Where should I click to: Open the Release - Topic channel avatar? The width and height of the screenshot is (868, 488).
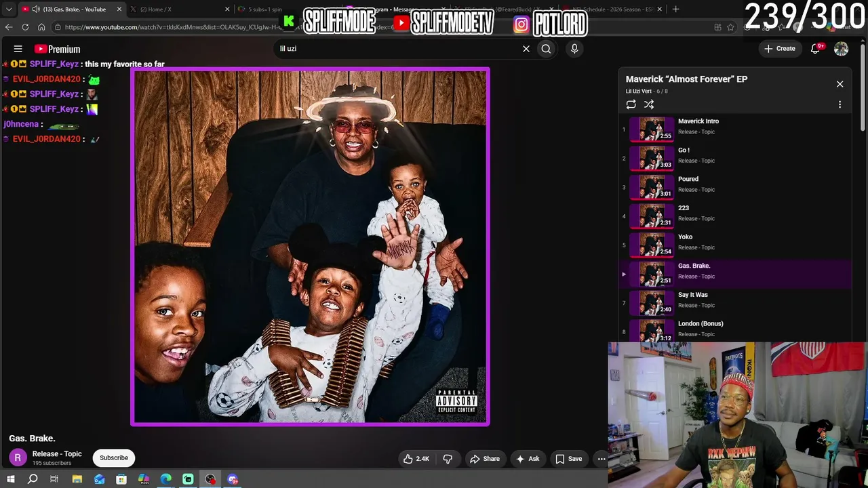18,458
